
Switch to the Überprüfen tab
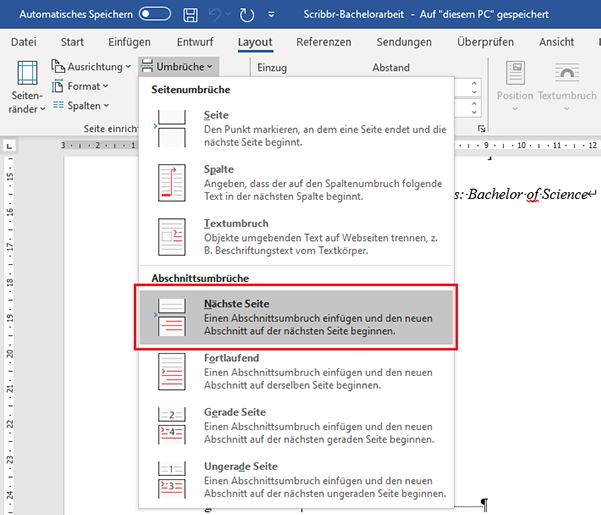pos(485,42)
